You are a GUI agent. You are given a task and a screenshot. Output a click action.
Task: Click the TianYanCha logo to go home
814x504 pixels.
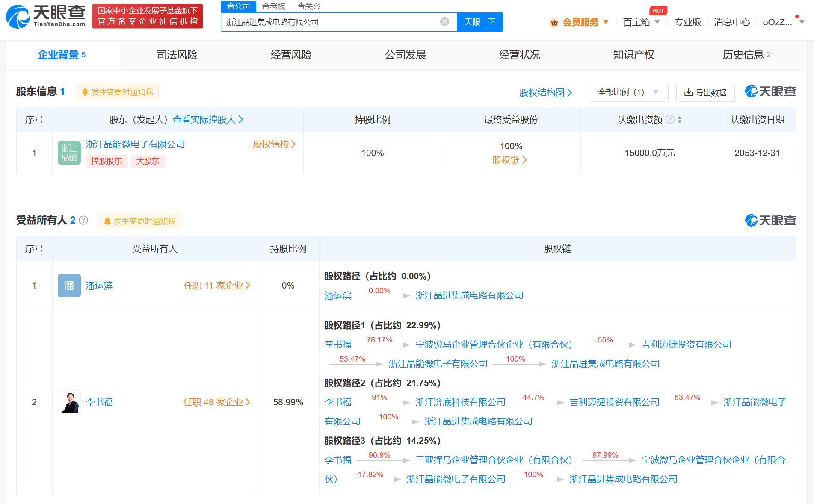46,16
